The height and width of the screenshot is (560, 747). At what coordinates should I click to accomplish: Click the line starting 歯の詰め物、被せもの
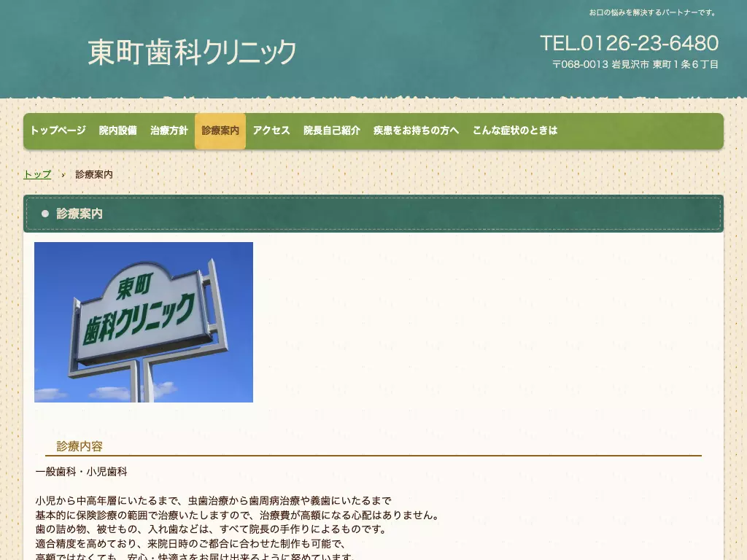pos(212,529)
